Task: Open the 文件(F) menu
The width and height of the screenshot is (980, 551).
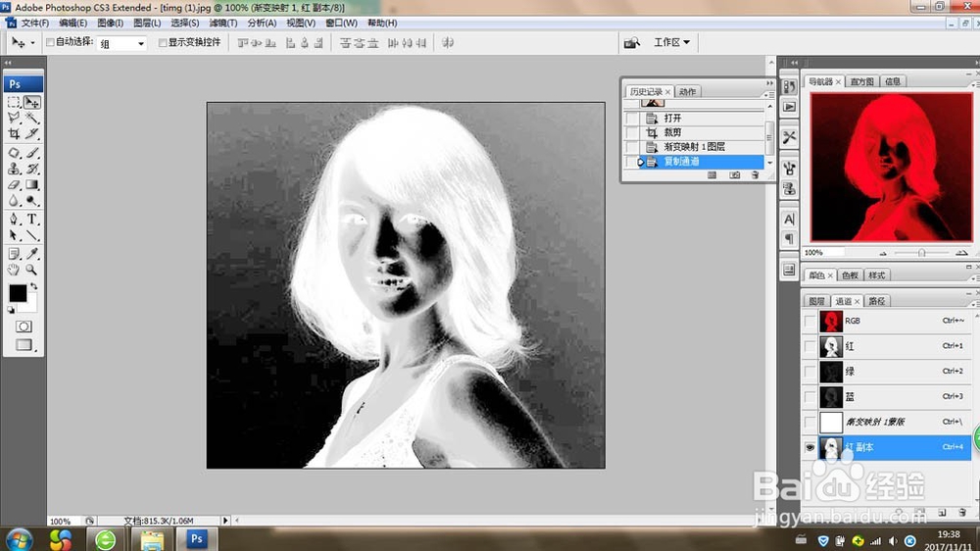Action: pos(35,24)
